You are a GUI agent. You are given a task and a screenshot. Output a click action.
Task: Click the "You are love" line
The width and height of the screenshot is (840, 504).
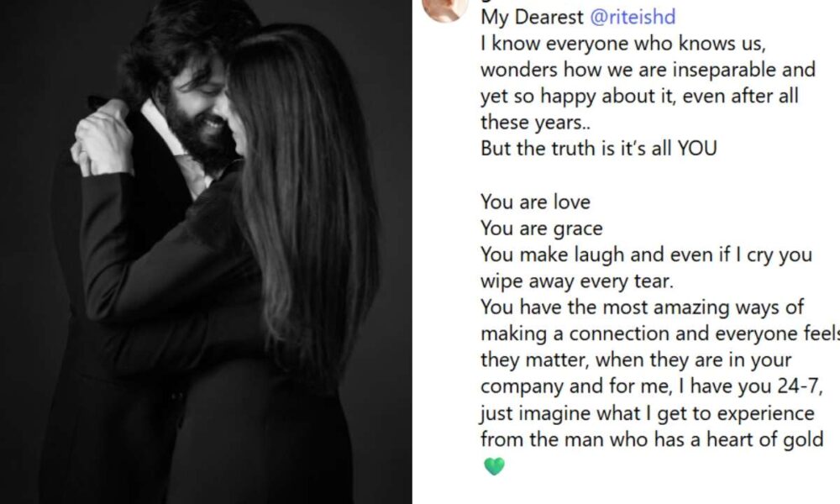coord(535,202)
